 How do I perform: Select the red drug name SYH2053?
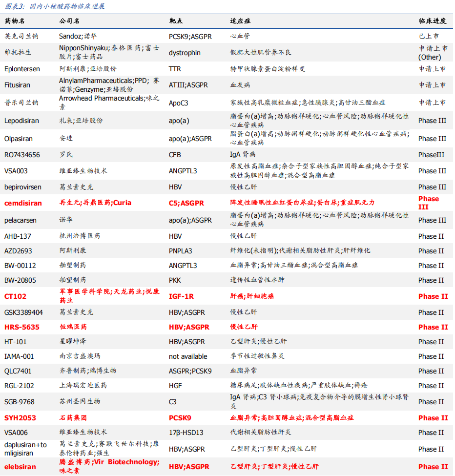coord(20,418)
